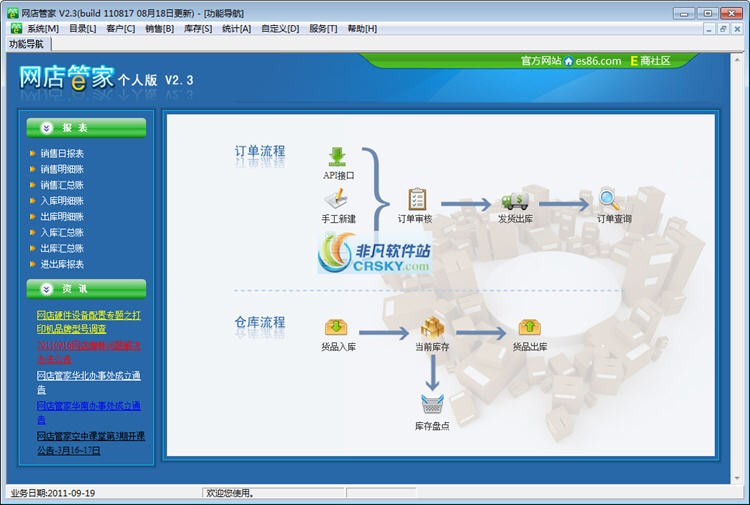Click the 欢迎您使用 status message
The image size is (750, 505).
point(274,493)
